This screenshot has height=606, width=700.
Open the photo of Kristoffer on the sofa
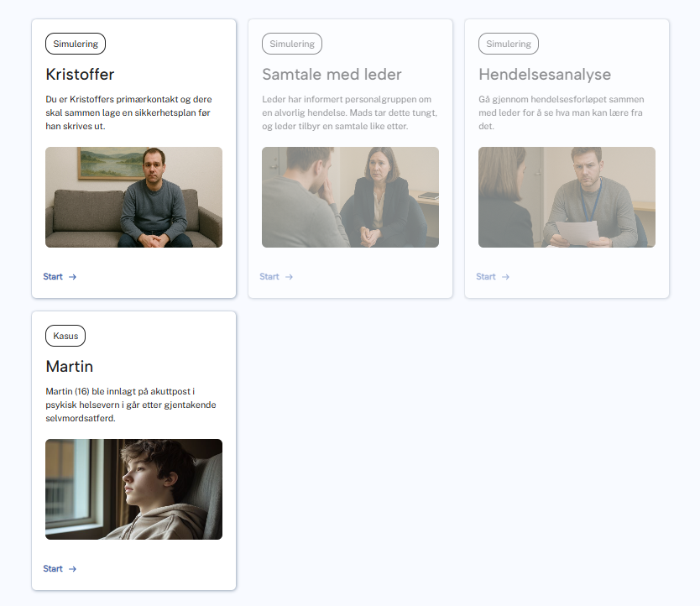(x=133, y=197)
